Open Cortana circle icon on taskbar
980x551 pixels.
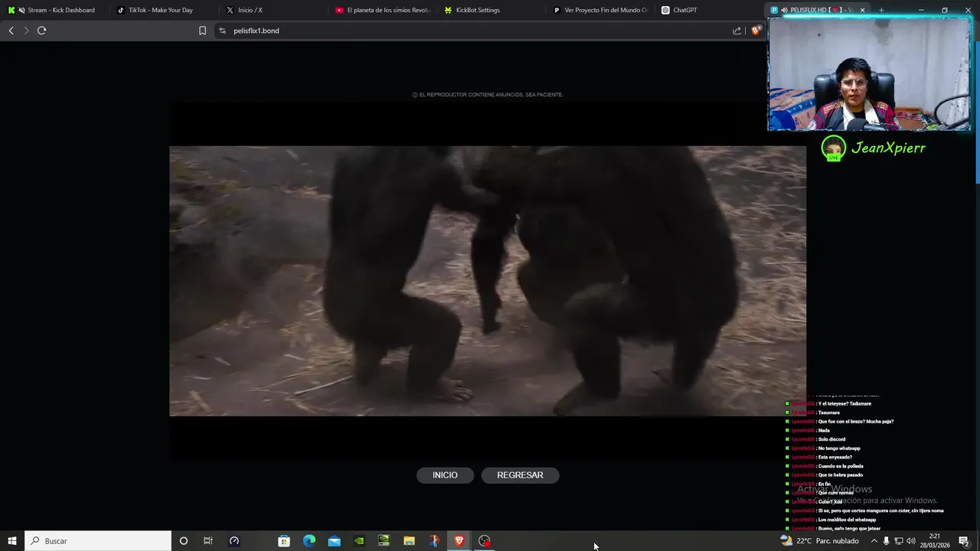click(183, 541)
